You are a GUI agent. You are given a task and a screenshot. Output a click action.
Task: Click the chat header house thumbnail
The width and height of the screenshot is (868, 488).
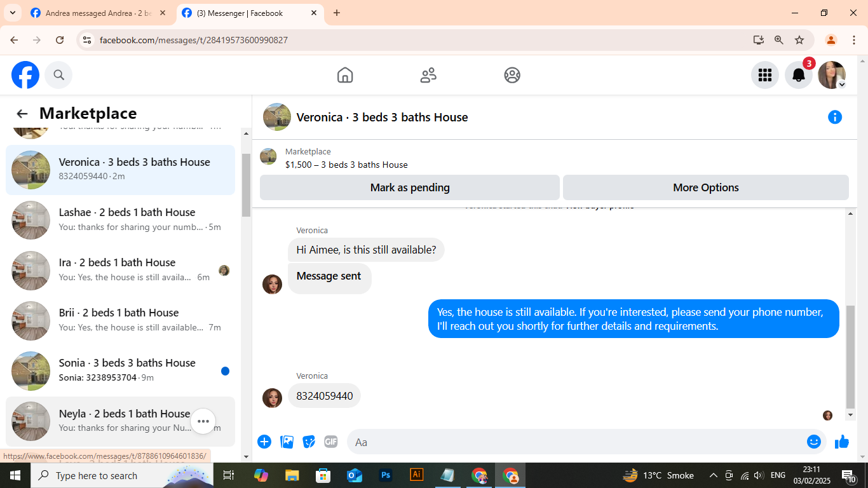(277, 117)
